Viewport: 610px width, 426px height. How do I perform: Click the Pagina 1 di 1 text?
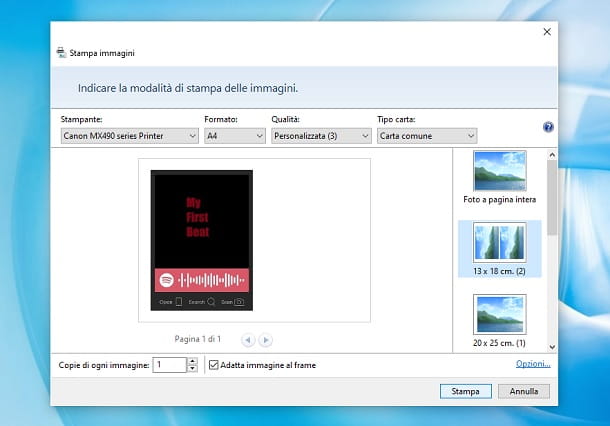(x=198, y=339)
